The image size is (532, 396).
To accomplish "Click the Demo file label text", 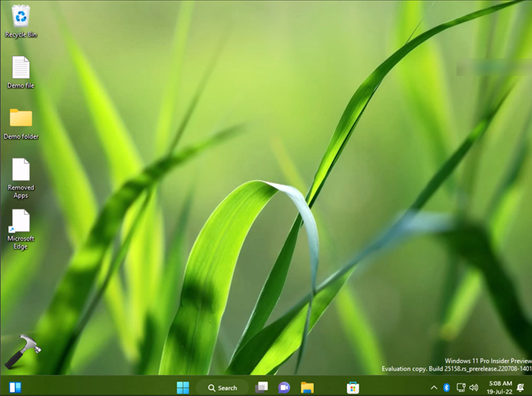I will (21, 86).
